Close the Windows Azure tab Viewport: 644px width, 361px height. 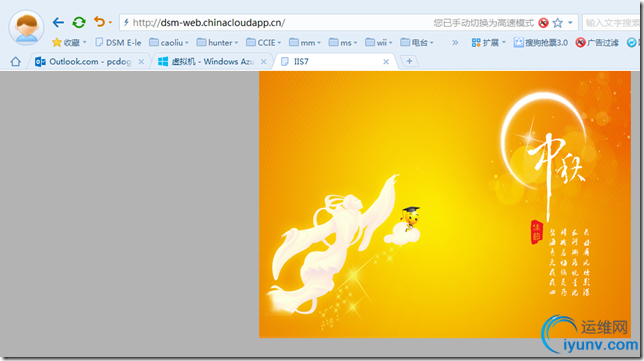(x=264, y=62)
